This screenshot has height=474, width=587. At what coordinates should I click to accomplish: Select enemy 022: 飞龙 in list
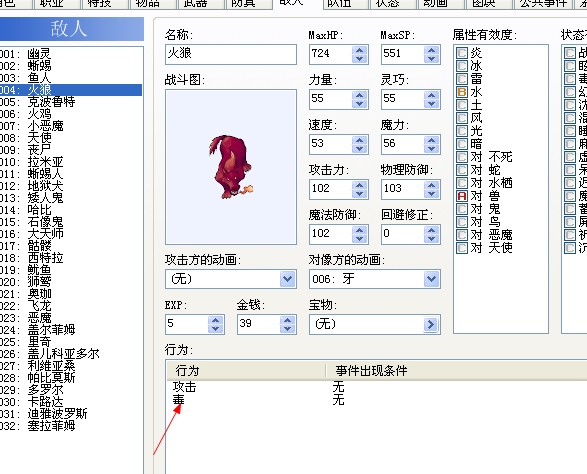(71, 306)
